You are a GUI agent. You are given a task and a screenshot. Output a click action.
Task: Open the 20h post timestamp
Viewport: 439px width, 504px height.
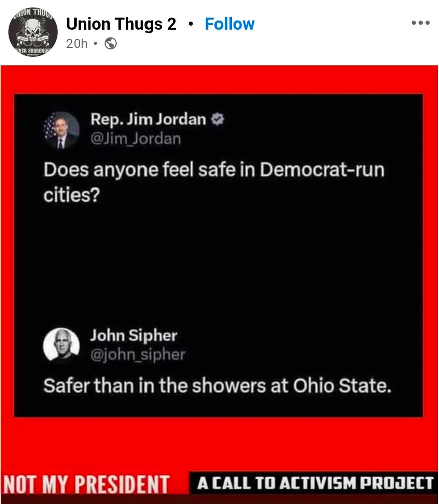(77, 43)
